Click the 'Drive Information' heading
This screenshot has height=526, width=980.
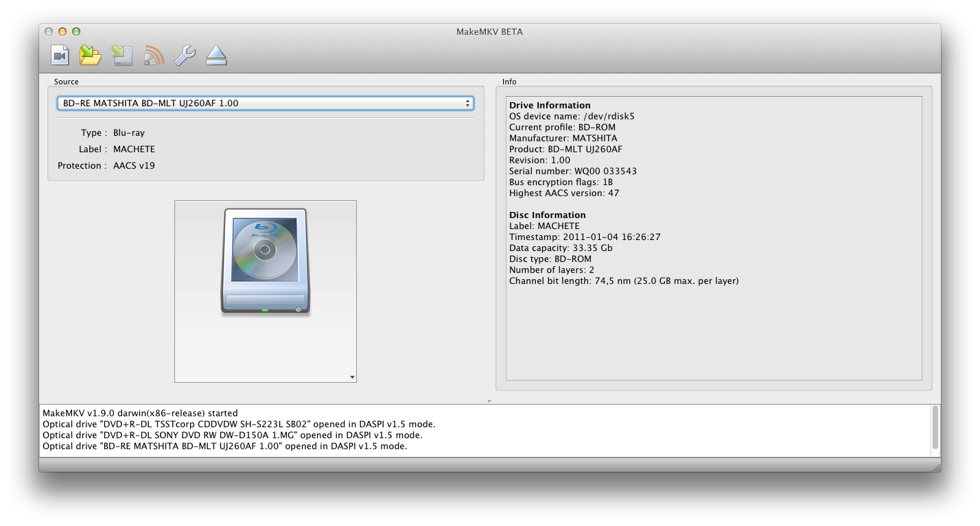(x=550, y=106)
